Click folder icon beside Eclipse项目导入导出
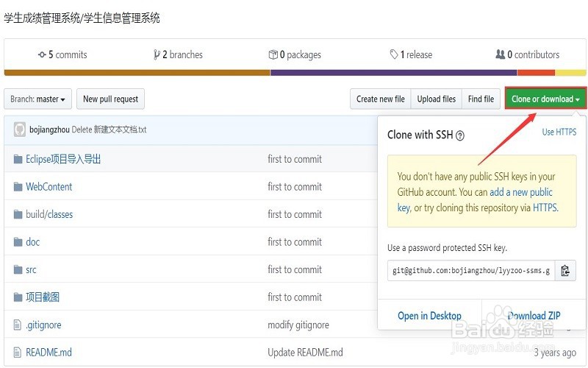Screen dimensions: 588x368 pos(18,160)
